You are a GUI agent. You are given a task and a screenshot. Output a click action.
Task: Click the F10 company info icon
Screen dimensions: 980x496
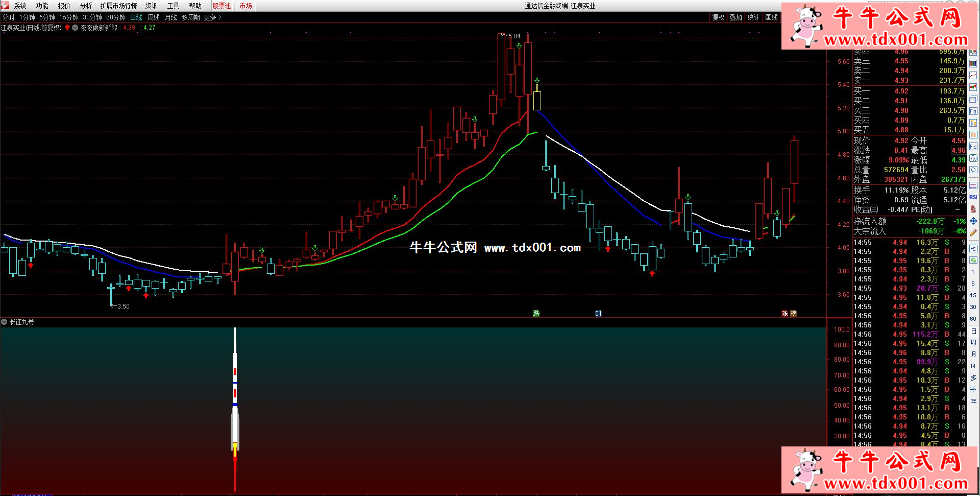[973, 111]
